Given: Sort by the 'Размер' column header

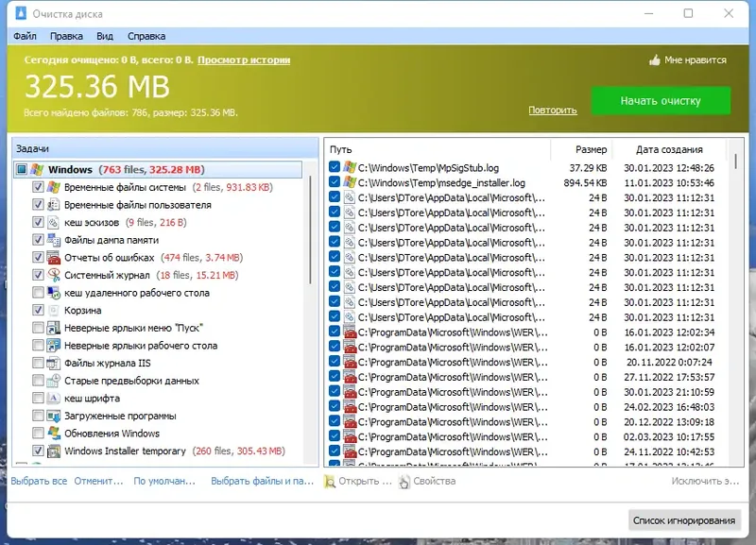Looking at the screenshot, I should pyautogui.click(x=581, y=149).
